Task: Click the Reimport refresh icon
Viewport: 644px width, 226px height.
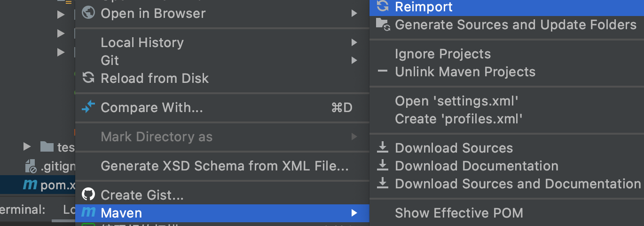Action: coord(383,7)
